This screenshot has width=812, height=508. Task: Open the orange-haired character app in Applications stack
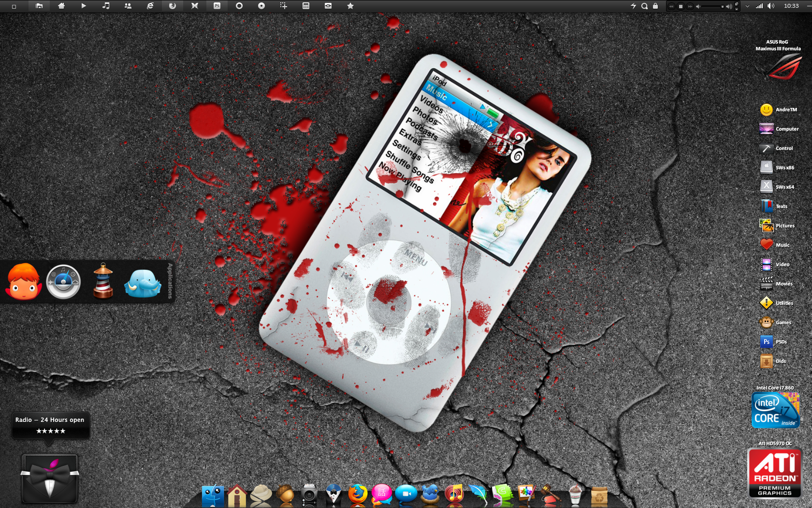(23, 282)
